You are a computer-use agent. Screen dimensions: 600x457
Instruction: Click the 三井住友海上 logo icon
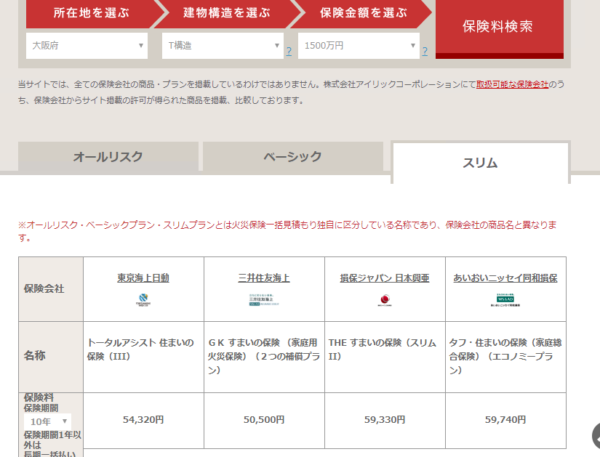tap(264, 300)
